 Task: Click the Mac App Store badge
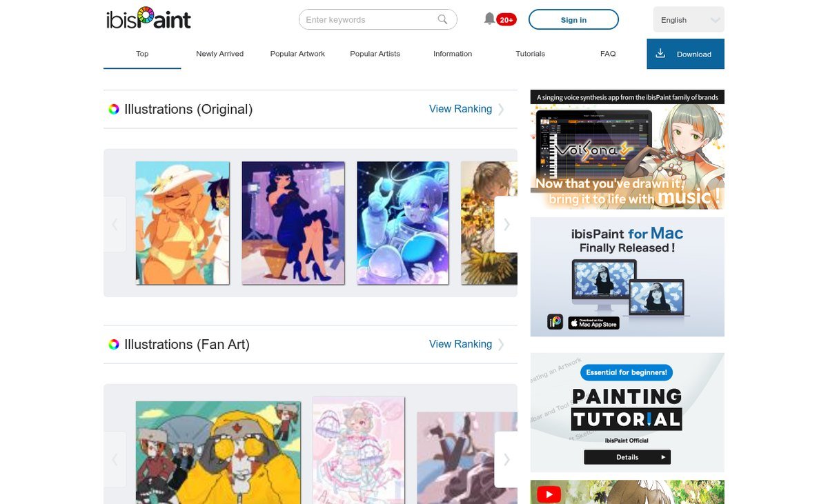pyautogui.click(x=593, y=322)
